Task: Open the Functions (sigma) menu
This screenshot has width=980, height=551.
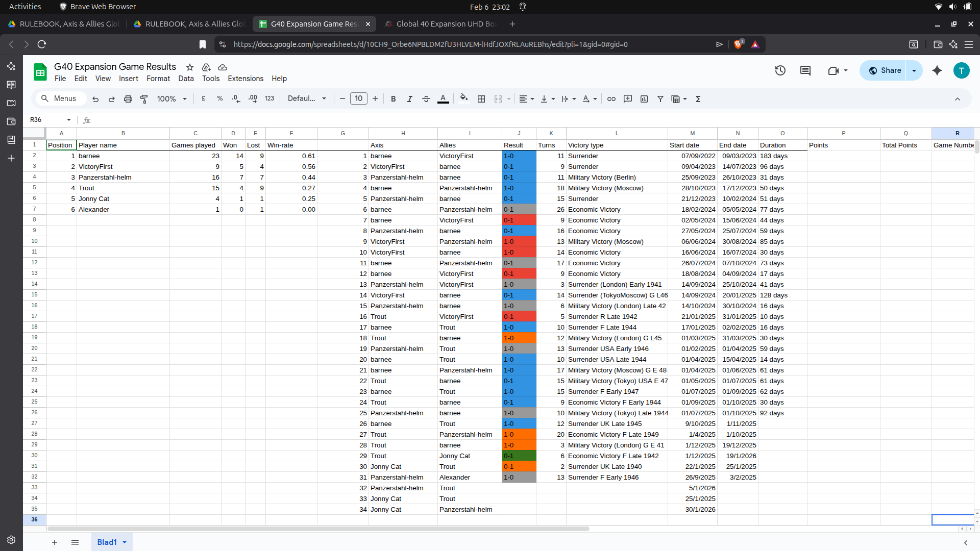Action: point(698,98)
